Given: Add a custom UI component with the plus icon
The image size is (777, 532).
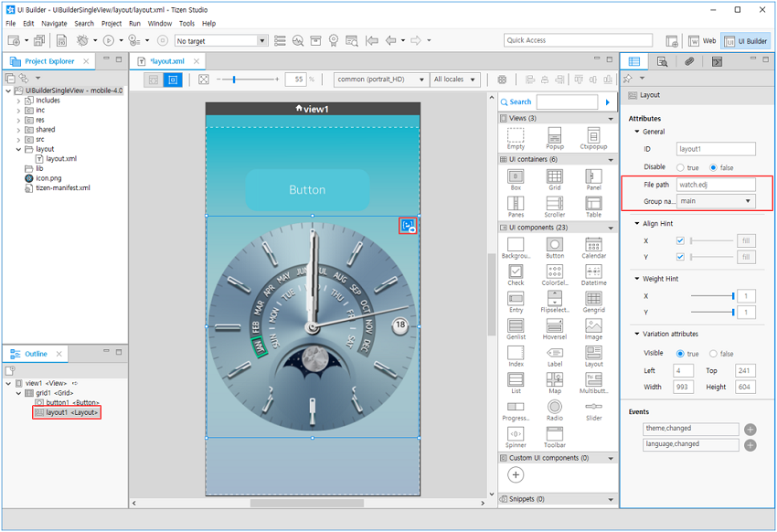Looking at the screenshot, I should click(516, 474).
